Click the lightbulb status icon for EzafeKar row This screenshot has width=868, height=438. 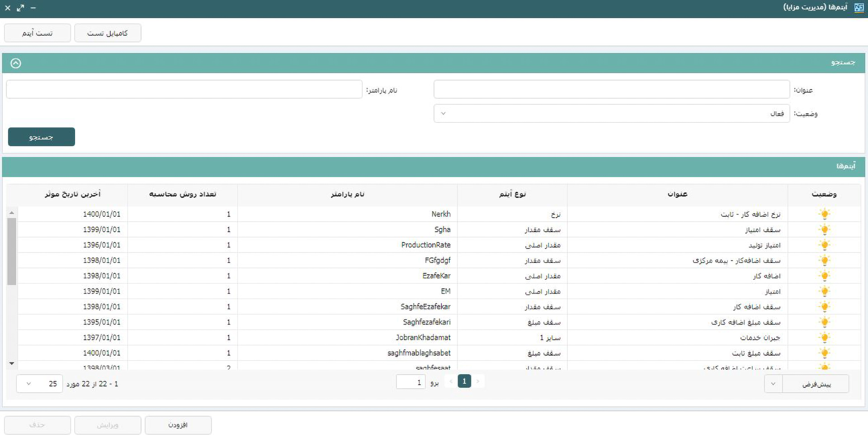coord(824,276)
